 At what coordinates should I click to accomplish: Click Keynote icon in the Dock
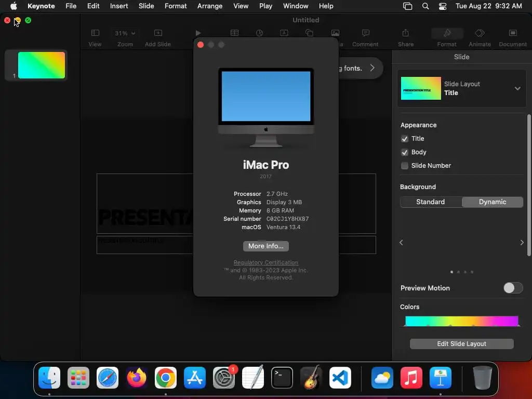pyautogui.click(x=441, y=378)
